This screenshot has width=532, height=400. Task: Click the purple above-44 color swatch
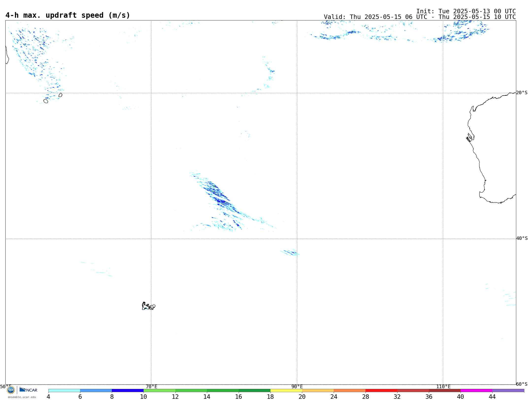[508, 391]
